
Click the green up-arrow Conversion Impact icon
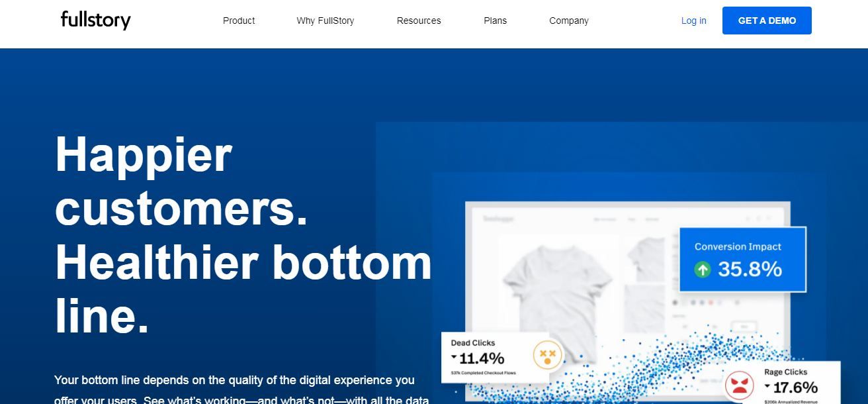703,270
